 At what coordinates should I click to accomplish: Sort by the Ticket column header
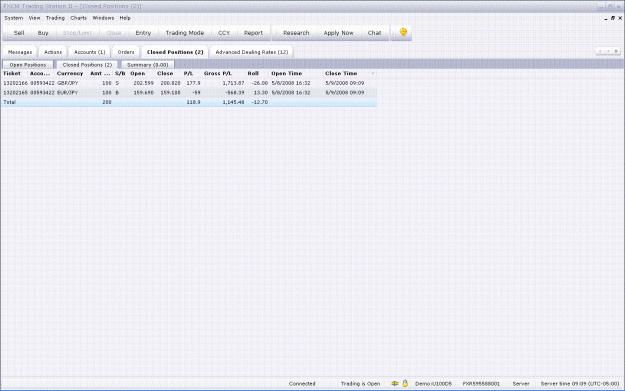pos(12,73)
